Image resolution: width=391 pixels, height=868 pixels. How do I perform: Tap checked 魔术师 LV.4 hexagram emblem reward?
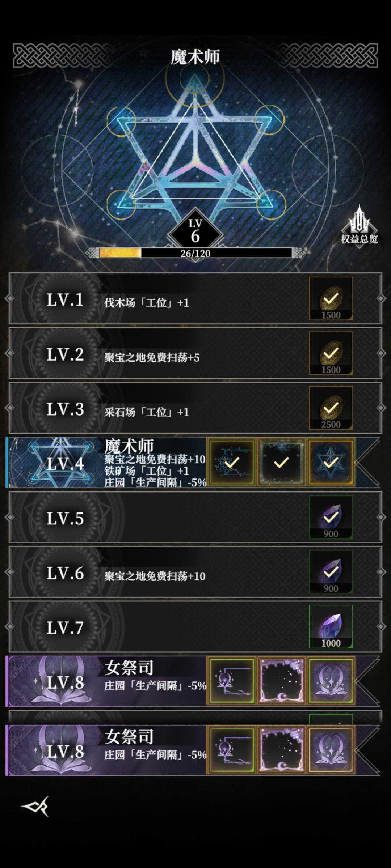[331, 462]
